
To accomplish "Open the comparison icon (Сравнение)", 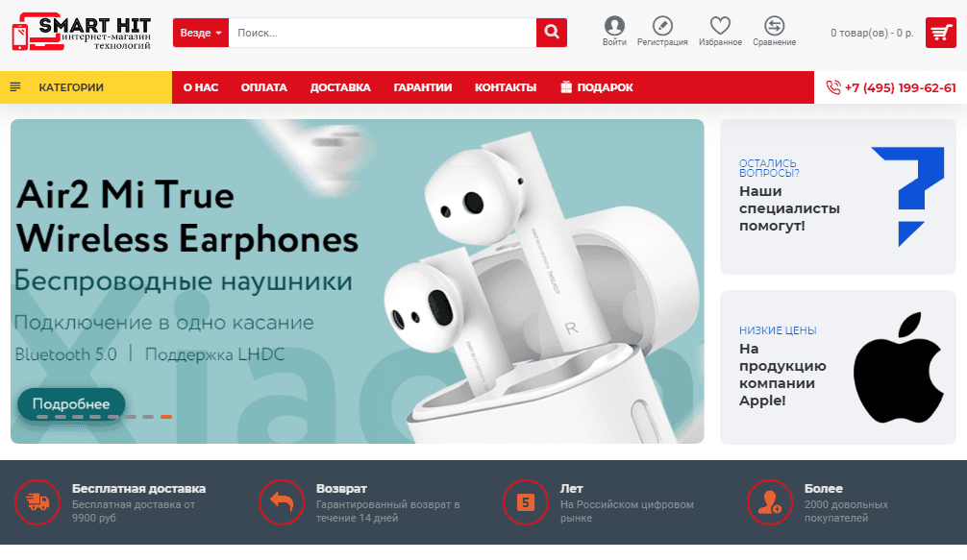I will click(x=774, y=26).
